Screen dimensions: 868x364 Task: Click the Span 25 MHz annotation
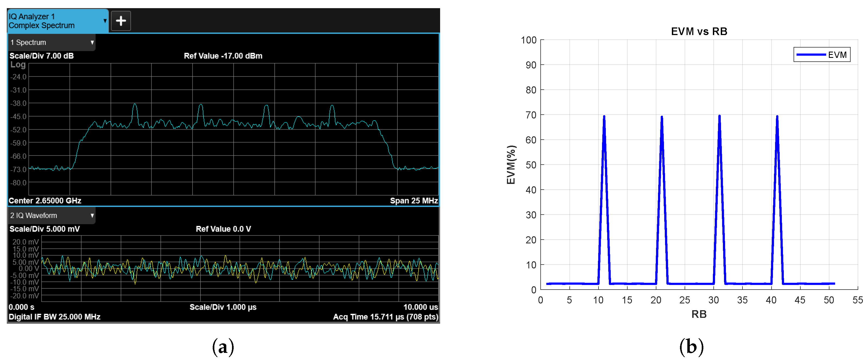pyautogui.click(x=413, y=200)
